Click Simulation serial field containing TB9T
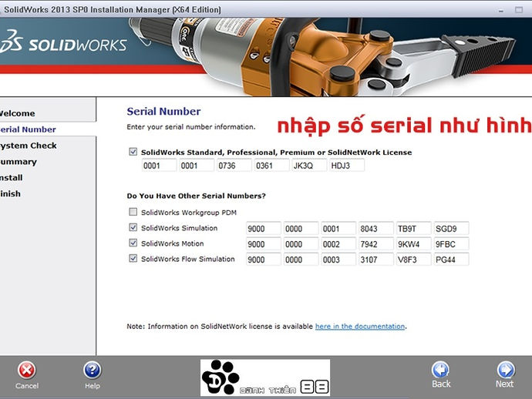The height and width of the screenshot is (399, 532). (x=413, y=229)
